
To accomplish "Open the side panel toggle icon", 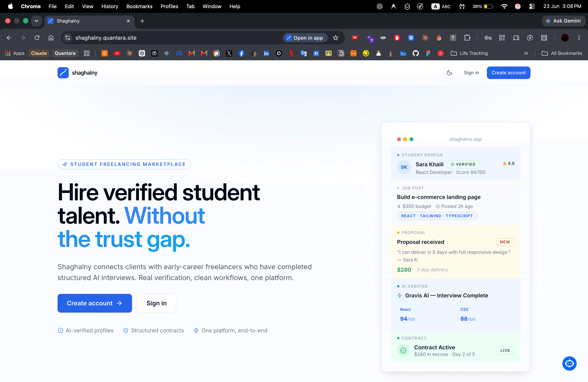I will tap(544, 38).
